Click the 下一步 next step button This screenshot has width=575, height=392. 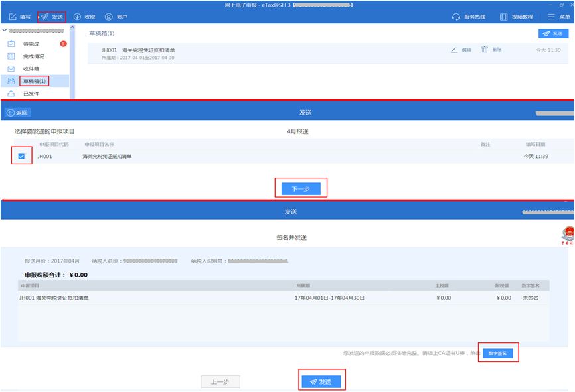pyautogui.click(x=301, y=189)
